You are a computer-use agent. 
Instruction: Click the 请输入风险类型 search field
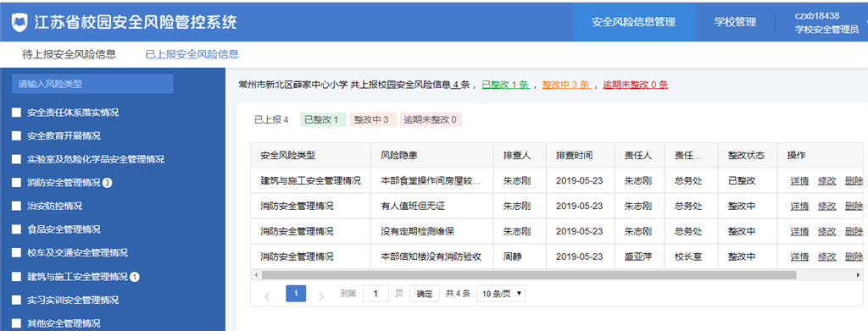pos(92,84)
